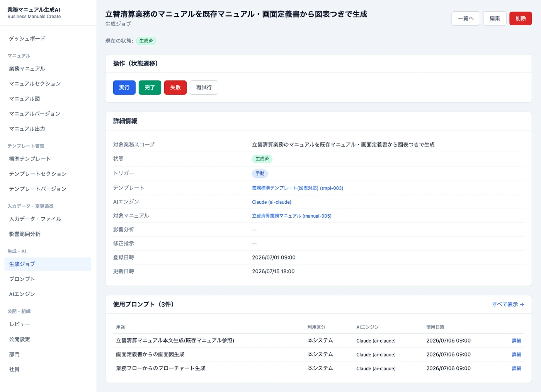This screenshot has height=392, width=541.
Task: Click the 再試行 button
Action: click(204, 88)
